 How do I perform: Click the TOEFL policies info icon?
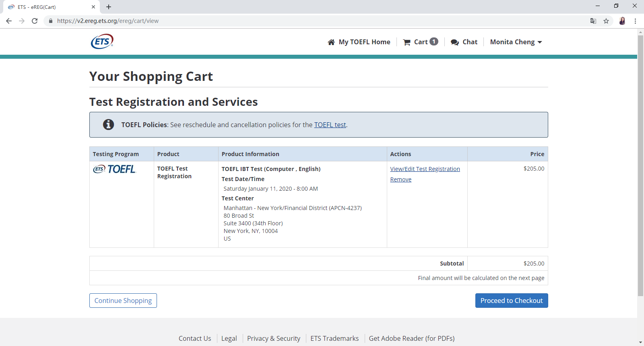[x=108, y=125]
